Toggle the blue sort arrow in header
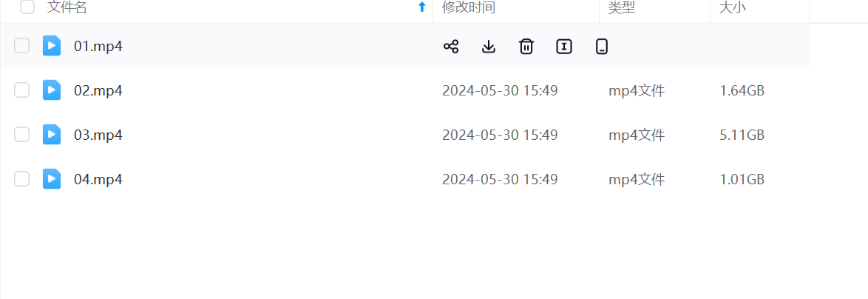868x299 pixels. 422,7
